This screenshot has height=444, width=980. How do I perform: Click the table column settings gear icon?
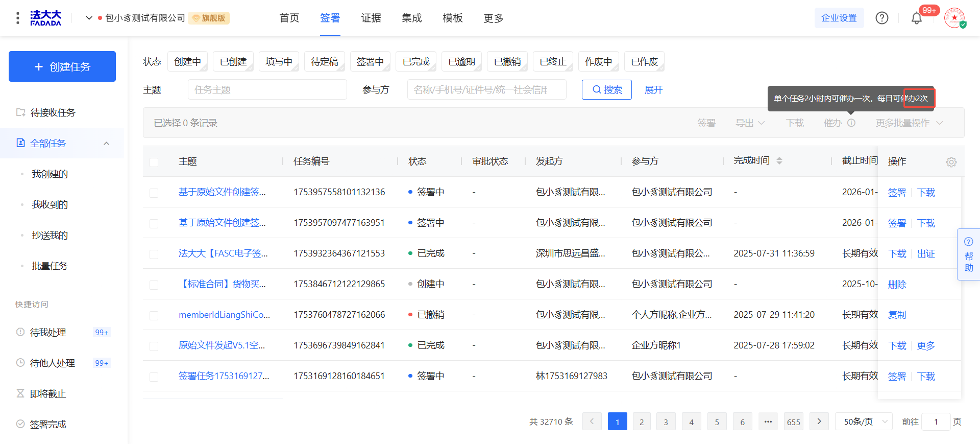(x=951, y=162)
